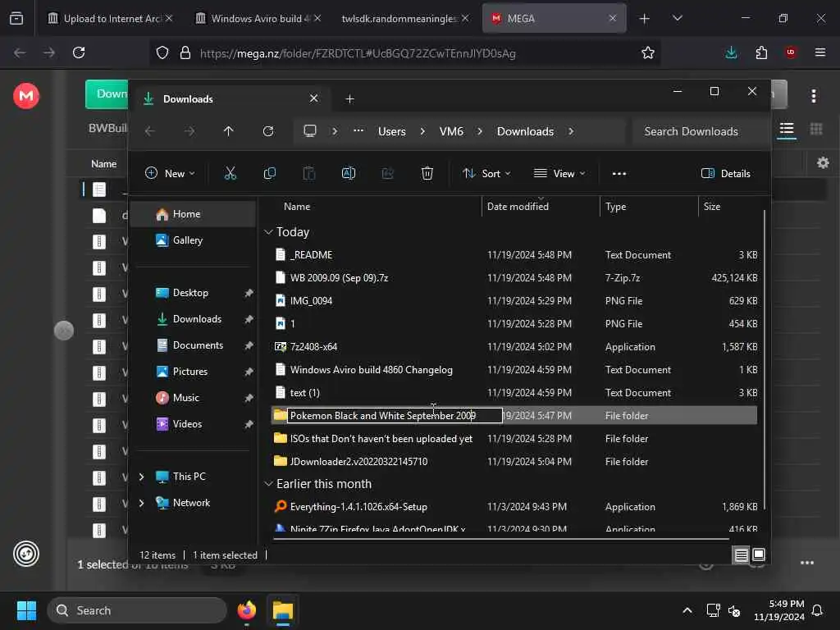Unpin Desktop pin icon in sidebar
The width and height of the screenshot is (840, 630).
coord(249,293)
